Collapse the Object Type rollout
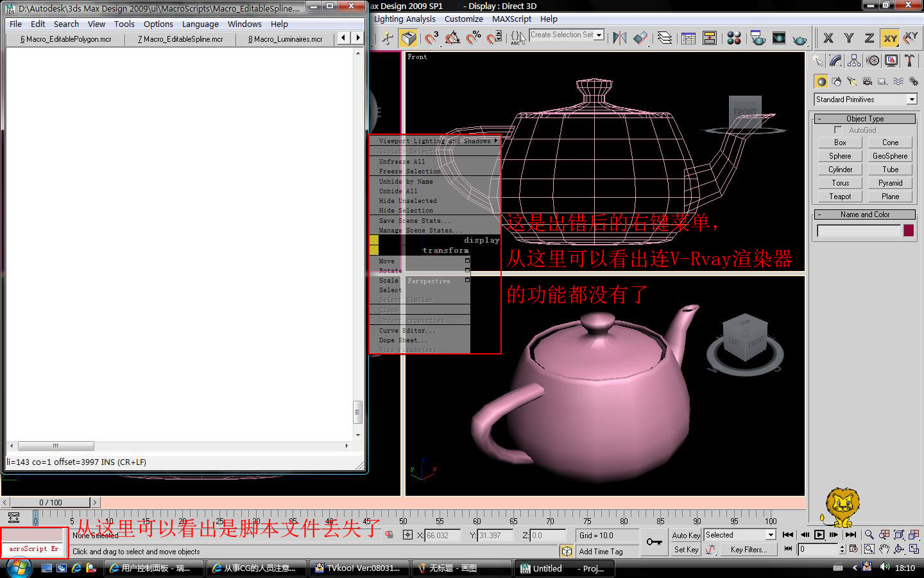 point(865,119)
